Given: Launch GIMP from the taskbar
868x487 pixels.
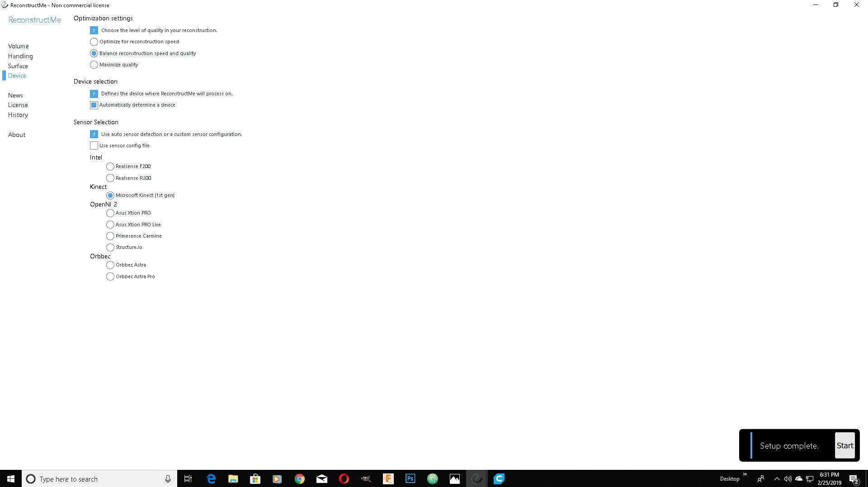Looking at the screenshot, I should coord(366,479).
